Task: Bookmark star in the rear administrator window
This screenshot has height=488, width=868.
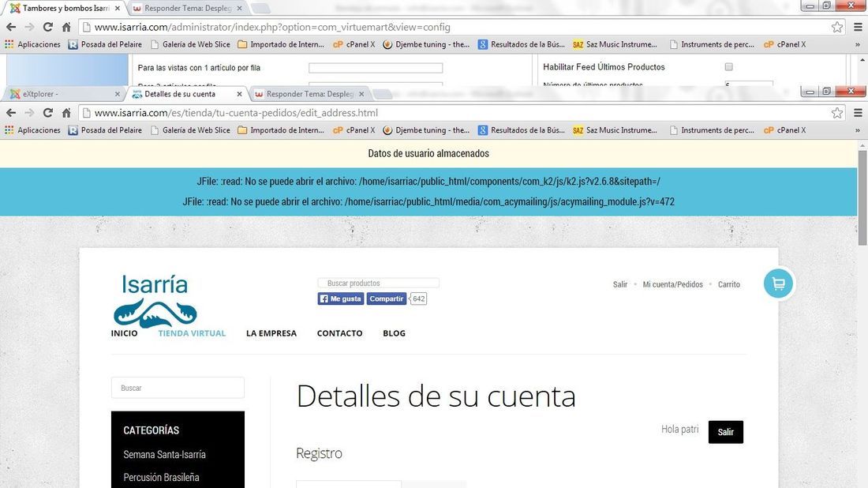Action: (x=837, y=27)
